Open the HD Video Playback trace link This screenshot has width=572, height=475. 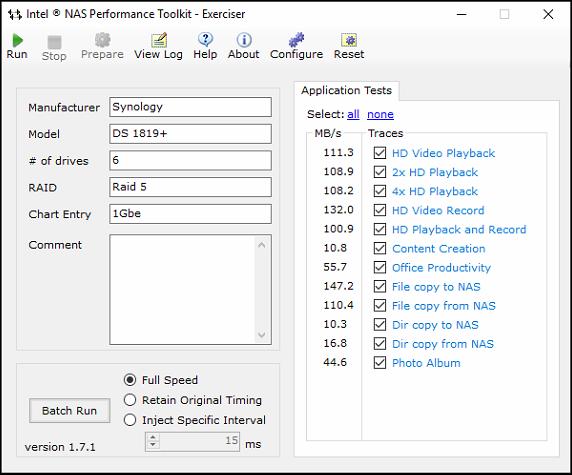(x=444, y=153)
